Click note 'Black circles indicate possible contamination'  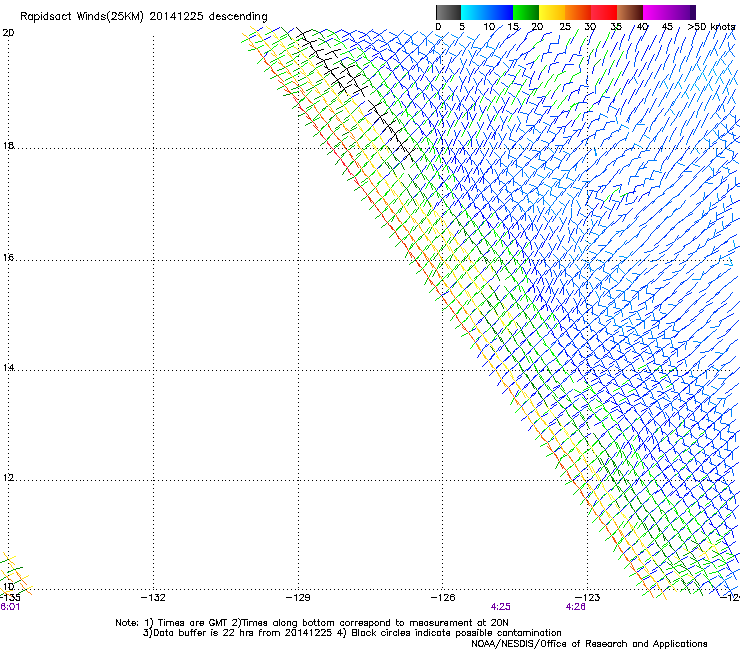(x=456, y=633)
